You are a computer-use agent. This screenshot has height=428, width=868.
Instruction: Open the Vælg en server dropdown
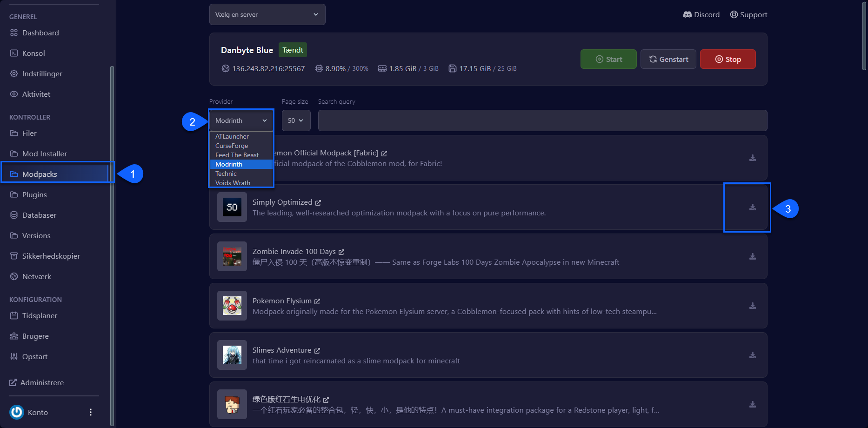tap(267, 14)
